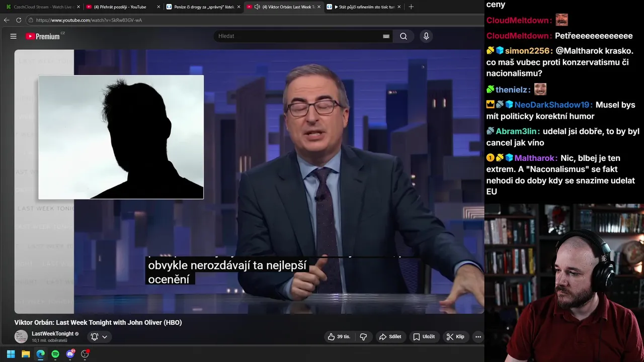Close the Stát půjčí rafineriím tab
The image size is (644, 362).
click(x=399, y=7)
